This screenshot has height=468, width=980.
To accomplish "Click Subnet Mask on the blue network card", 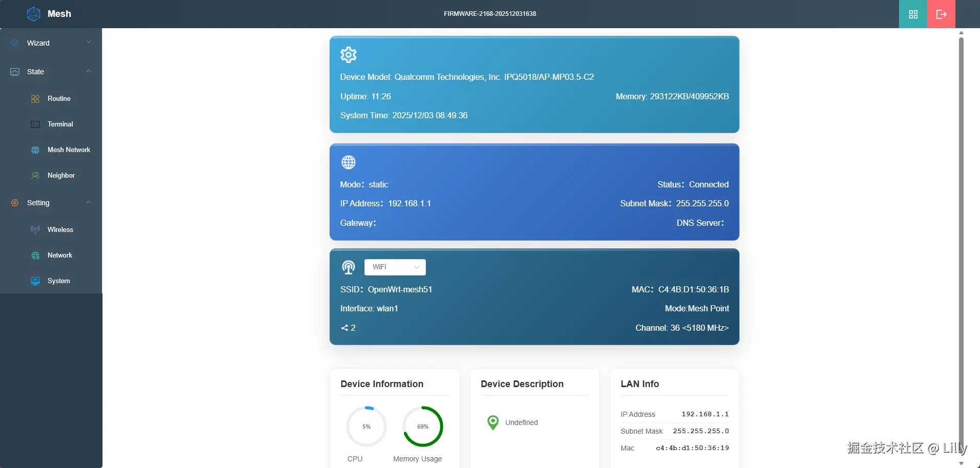I will click(x=675, y=204).
